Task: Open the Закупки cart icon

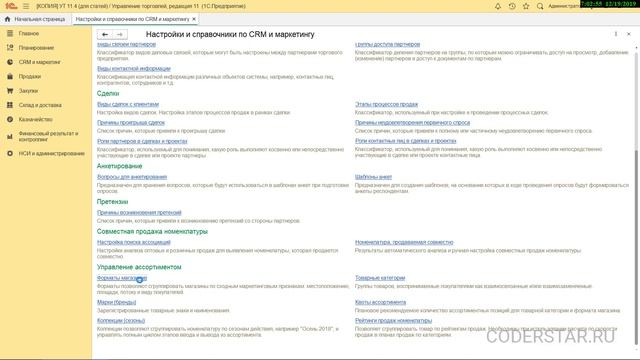Action: coord(10,91)
